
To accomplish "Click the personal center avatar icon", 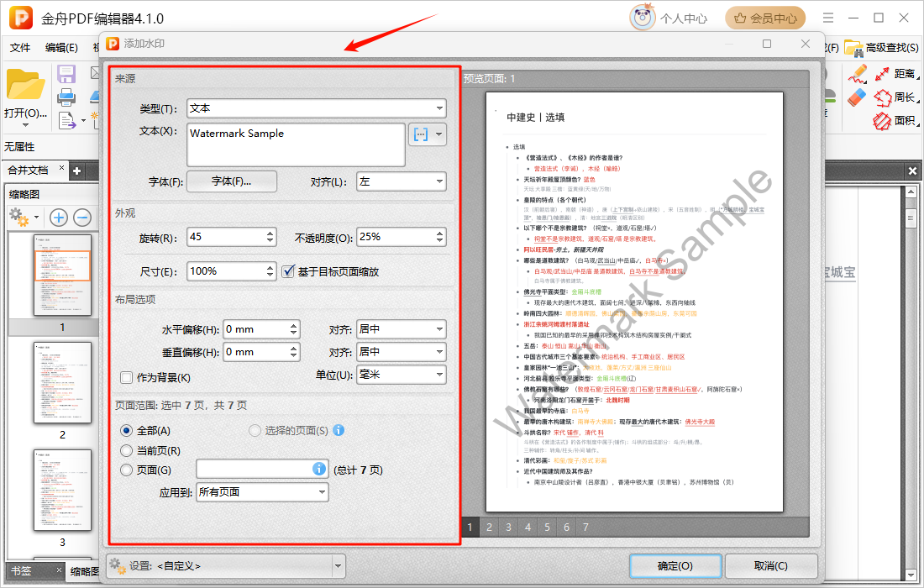I will (643, 18).
